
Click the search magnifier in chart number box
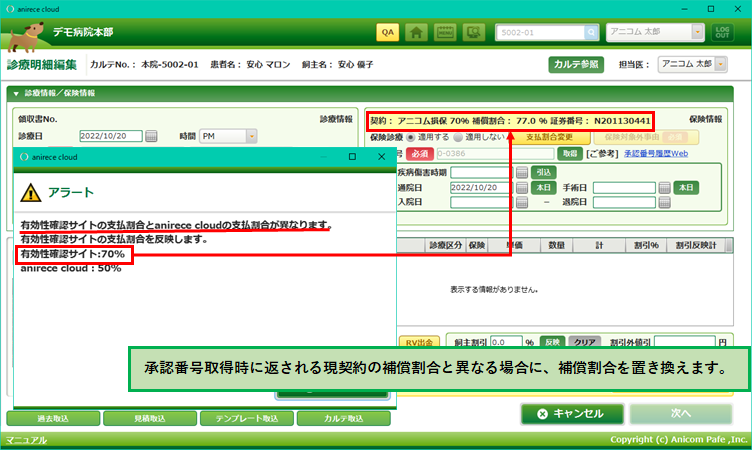tap(591, 32)
